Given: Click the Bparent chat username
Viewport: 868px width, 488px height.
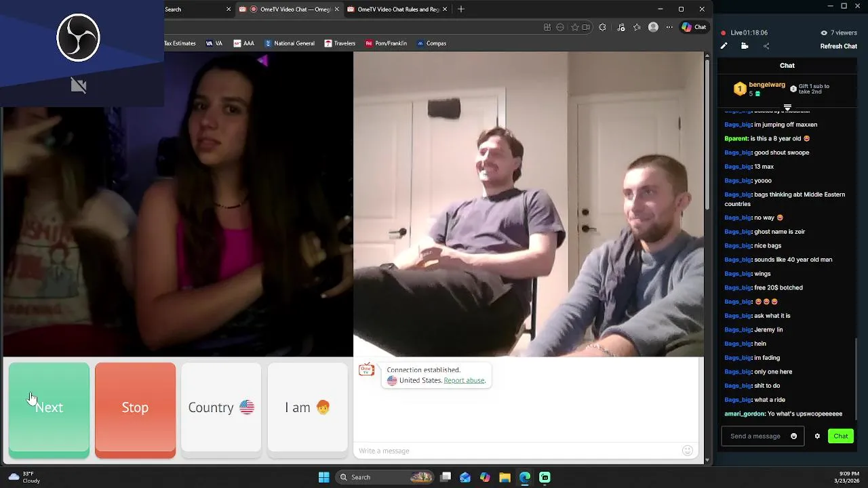Looking at the screenshot, I should pyautogui.click(x=736, y=138).
